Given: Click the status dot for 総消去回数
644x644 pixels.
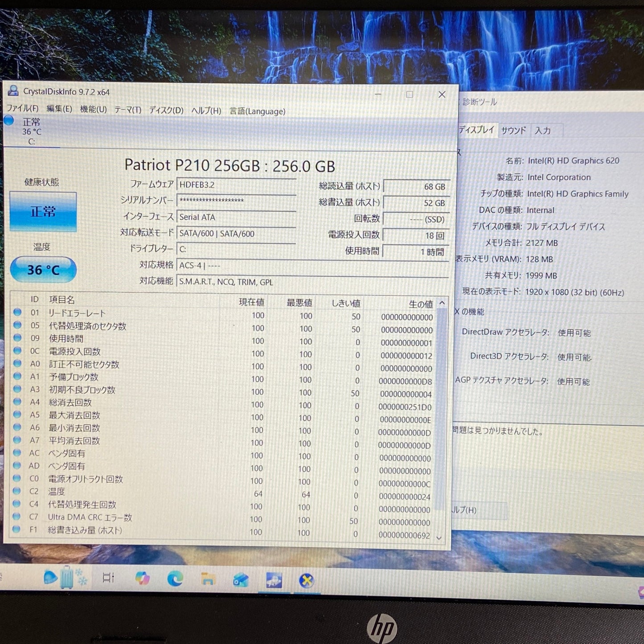Looking at the screenshot, I should pos(17,401).
